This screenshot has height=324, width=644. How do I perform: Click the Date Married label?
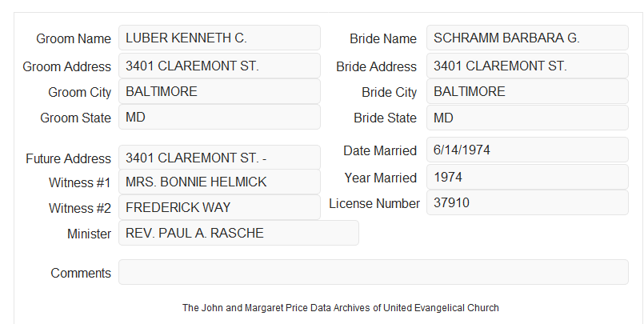click(x=380, y=150)
